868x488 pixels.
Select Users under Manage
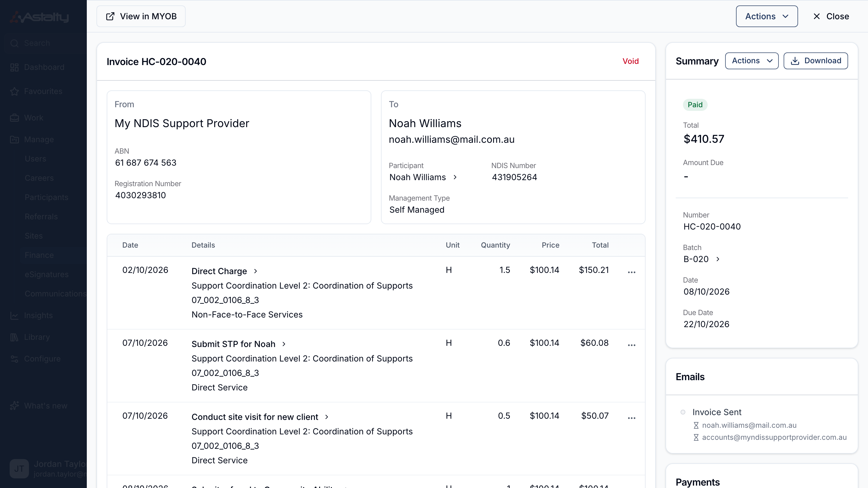pos(35,159)
